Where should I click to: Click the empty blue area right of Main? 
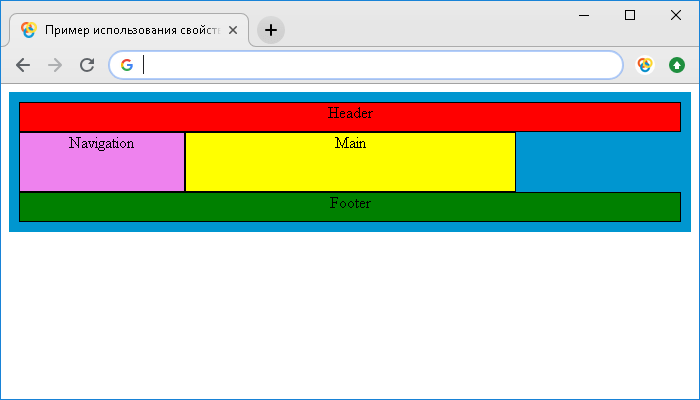597,161
